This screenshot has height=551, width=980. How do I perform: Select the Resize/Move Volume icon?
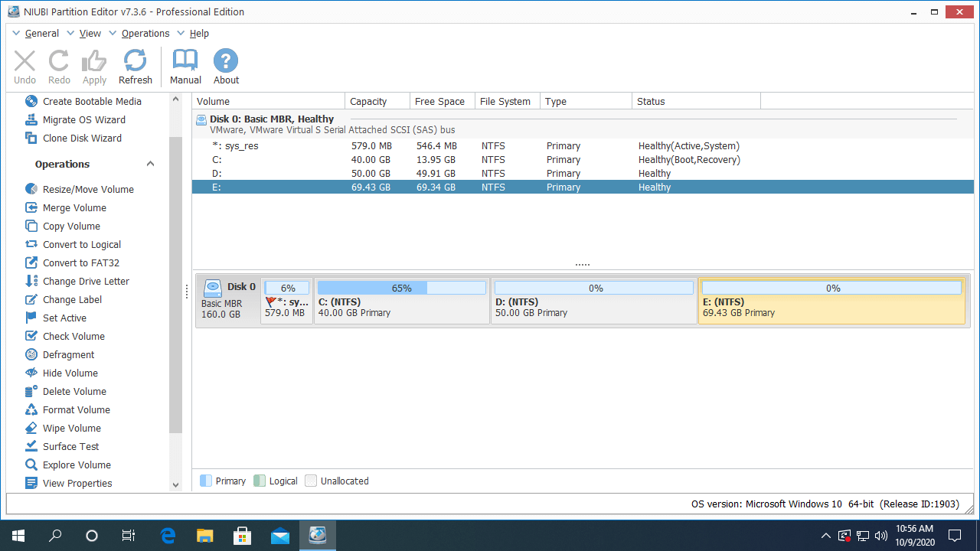[31, 189]
